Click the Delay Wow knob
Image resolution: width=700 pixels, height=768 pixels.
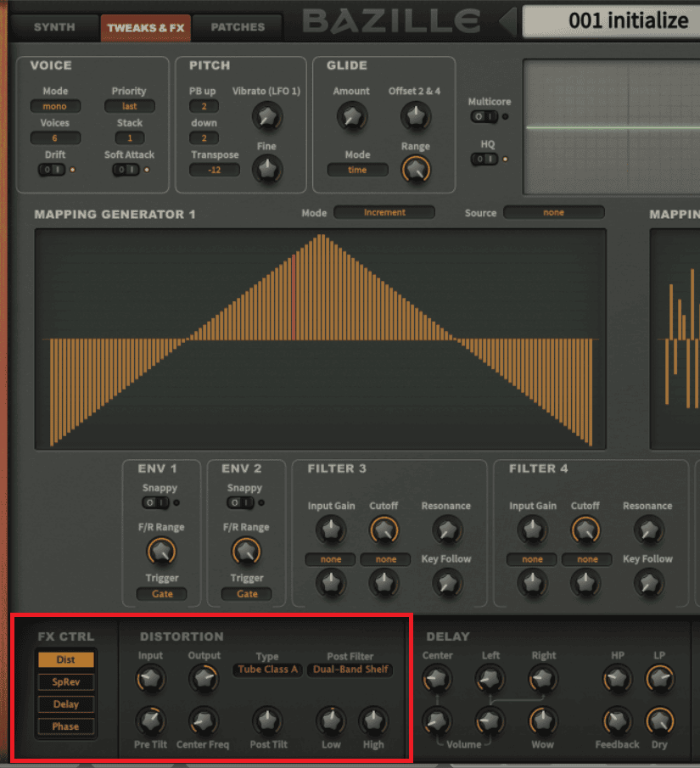542,720
